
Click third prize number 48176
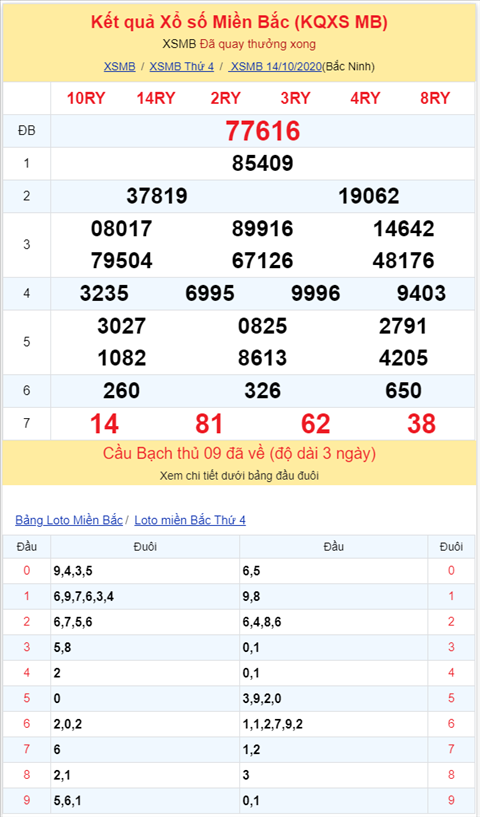tap(403, 261)
